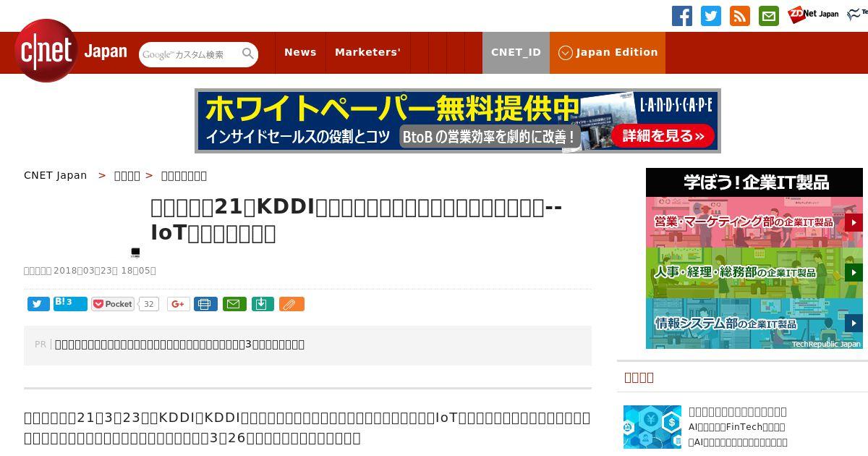Open the CNET_ID tab

click(516, 52)
